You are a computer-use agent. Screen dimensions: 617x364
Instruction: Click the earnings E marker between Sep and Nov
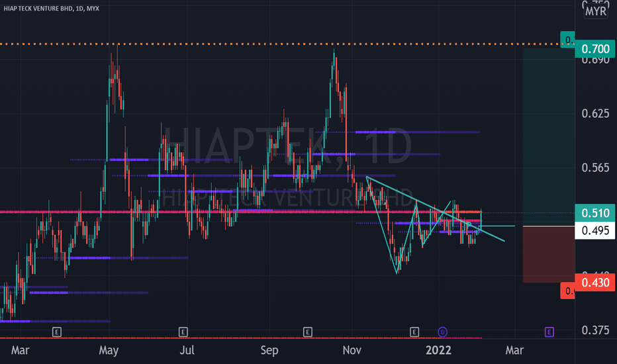coord(308,332)
